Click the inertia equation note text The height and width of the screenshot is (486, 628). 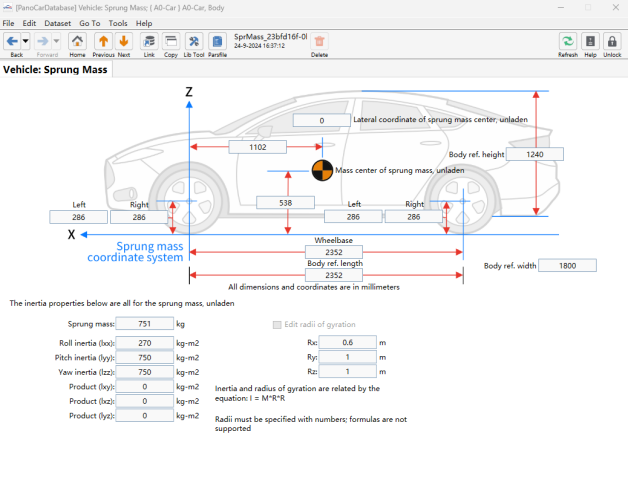click(297, 393)
